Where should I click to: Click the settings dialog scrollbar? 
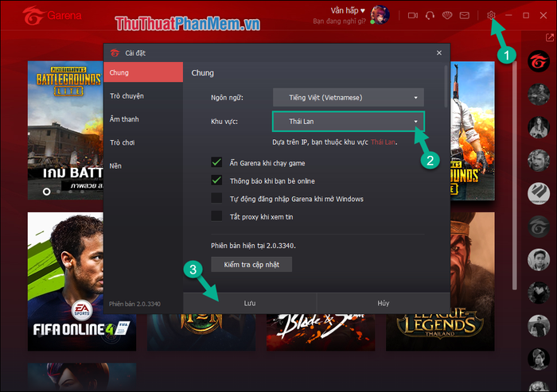[x=446, y=87]
